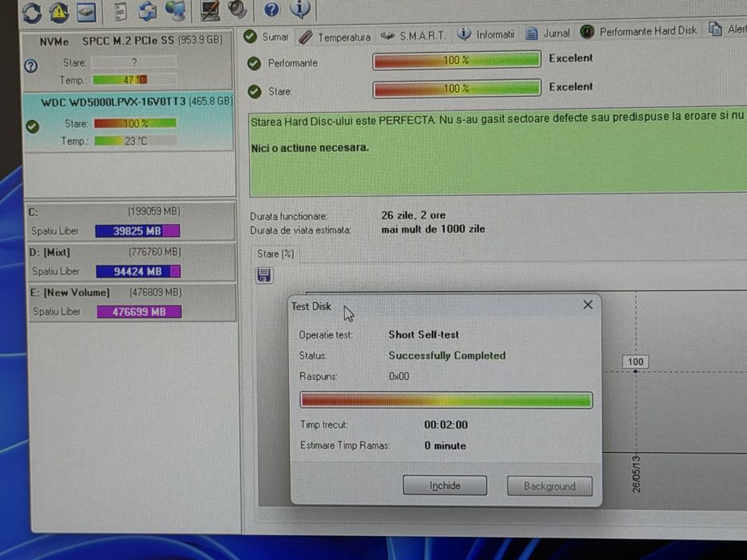Viewport: 747px width, 560px height.
Task: Click the globe and monitor network icon
Action: click(175, 10)
